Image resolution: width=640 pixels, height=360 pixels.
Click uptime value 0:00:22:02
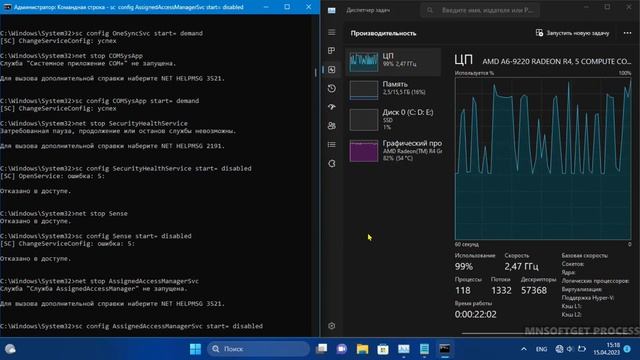pos(476,314)
